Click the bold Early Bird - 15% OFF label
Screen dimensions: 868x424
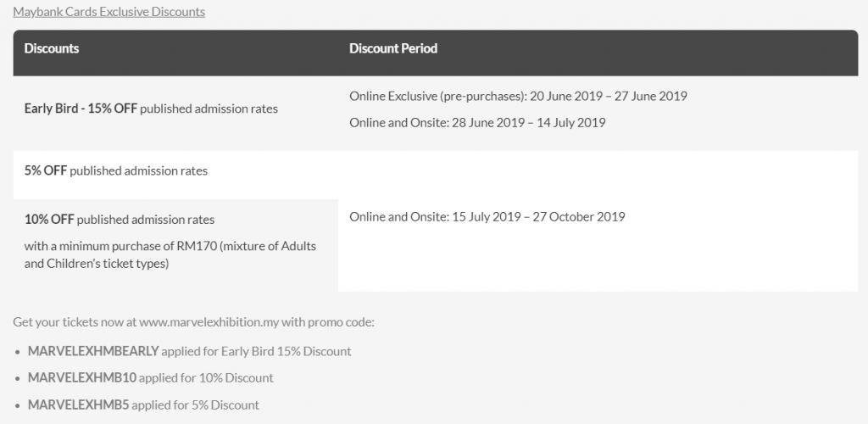coord(81,109)
